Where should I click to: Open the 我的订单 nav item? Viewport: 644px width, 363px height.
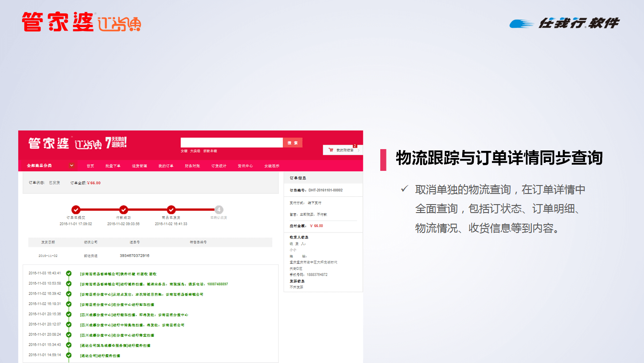pyautogui.click(x=166, y=166)
